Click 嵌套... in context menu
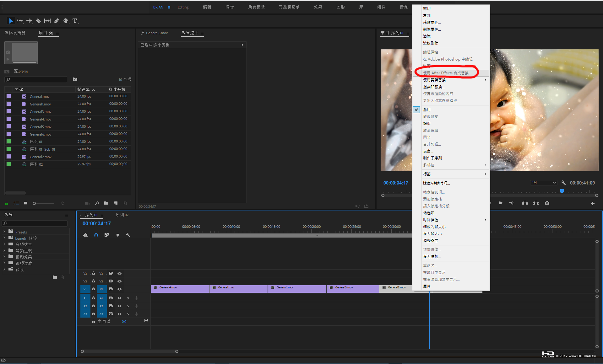The height and width of the screenshot is (364, 603). (428, 151)
